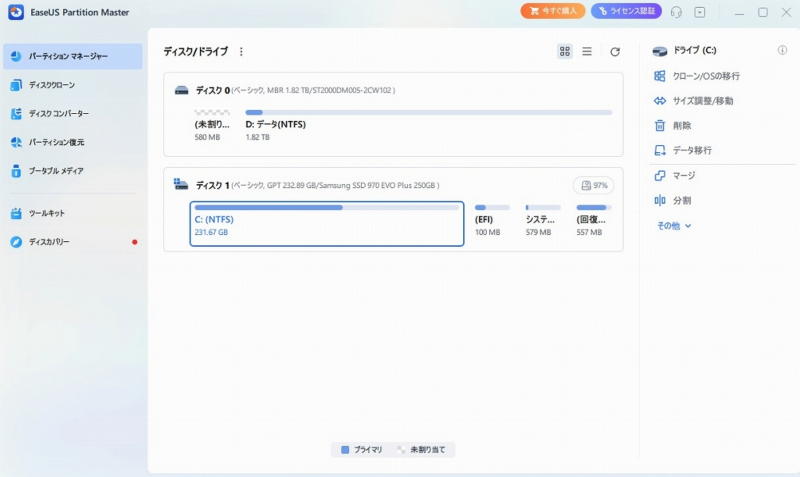Expand その他 more actions
Viewport: 800px width, 477px height.
674,226
